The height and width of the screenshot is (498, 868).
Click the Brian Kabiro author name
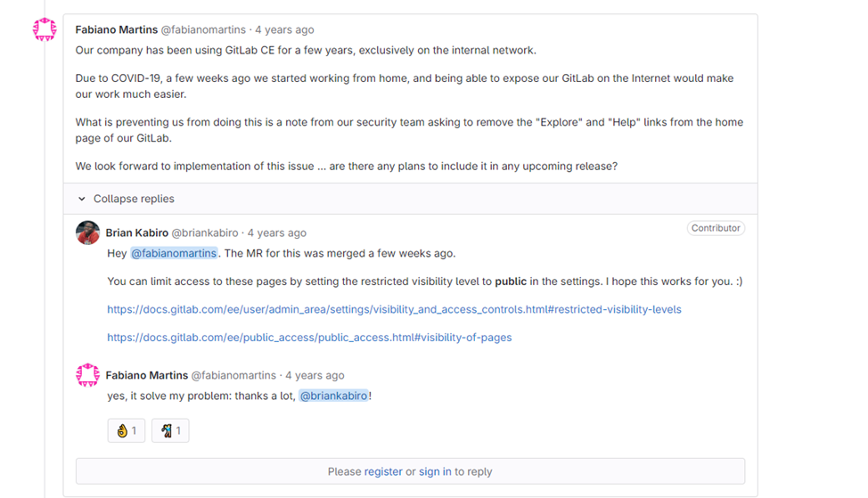136,233
